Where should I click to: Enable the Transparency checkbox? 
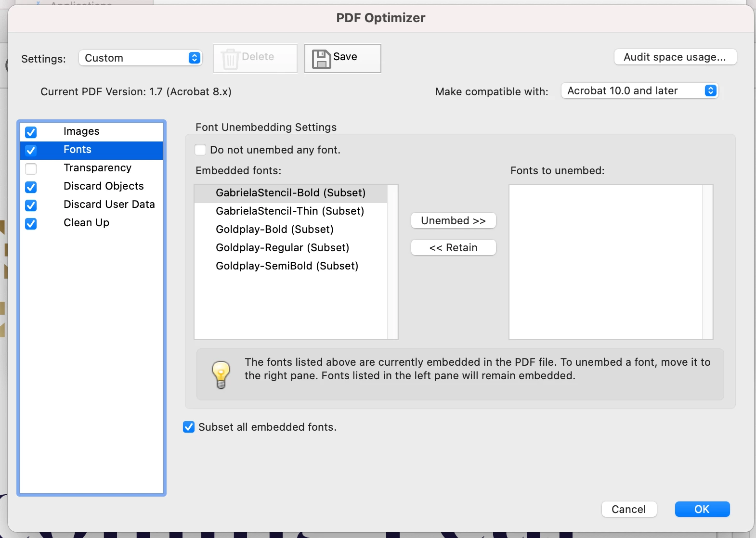[31, 168]
